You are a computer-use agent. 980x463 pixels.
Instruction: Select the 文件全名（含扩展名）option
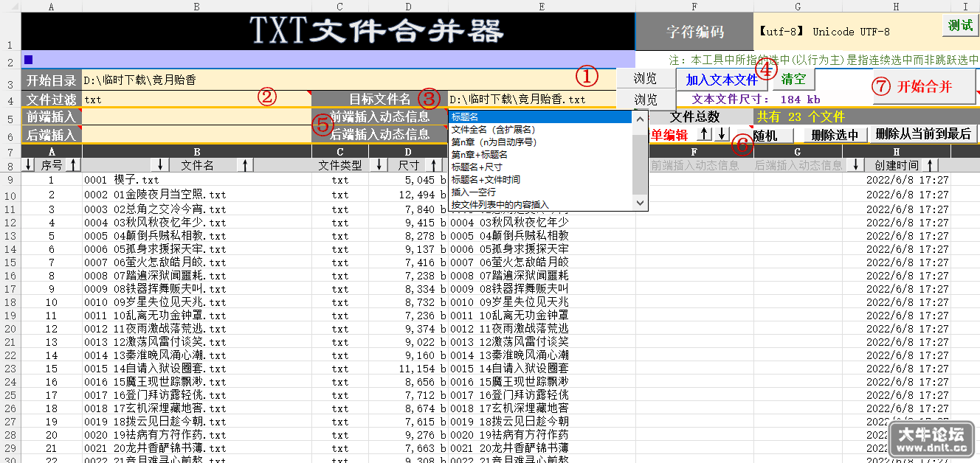540,129
